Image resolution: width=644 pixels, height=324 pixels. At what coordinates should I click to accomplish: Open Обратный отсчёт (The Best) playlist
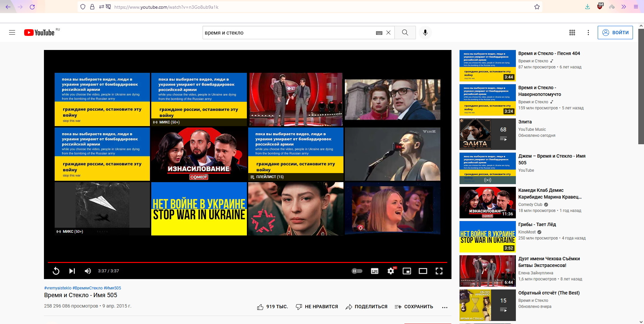[549, 293]
